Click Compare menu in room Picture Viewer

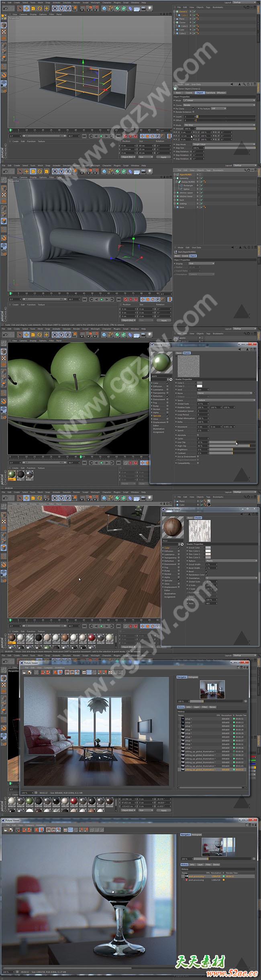point(48,668)
